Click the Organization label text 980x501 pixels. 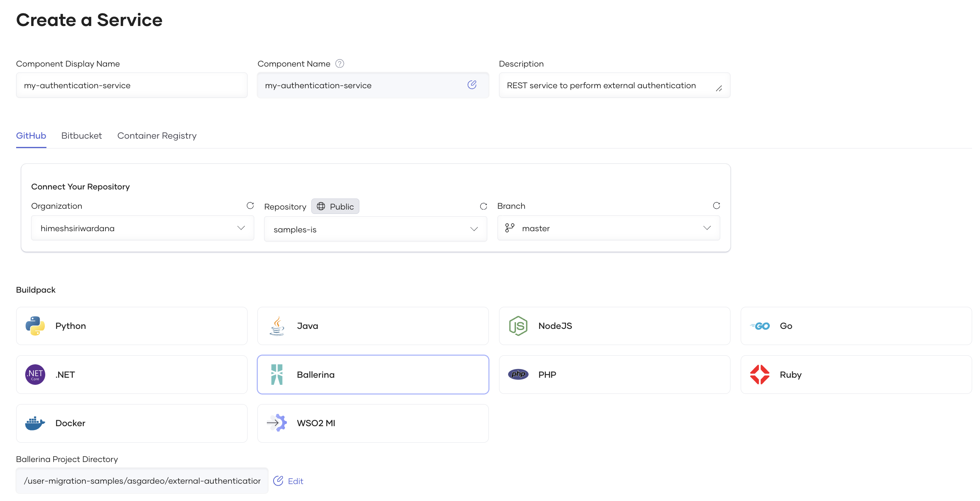coord(57,206)
